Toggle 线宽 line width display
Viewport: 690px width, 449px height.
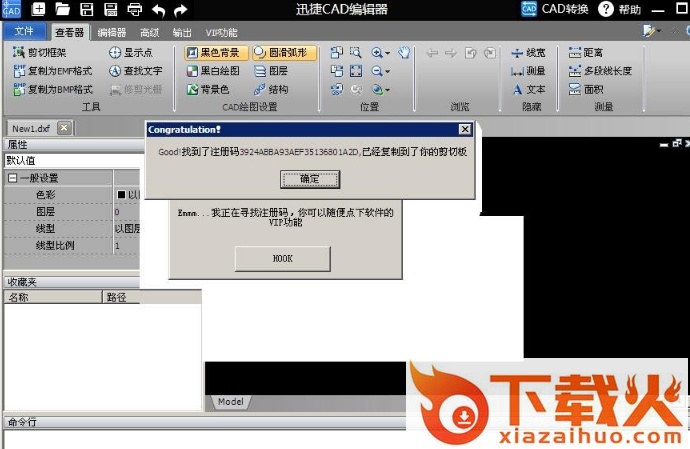(528, 53)
